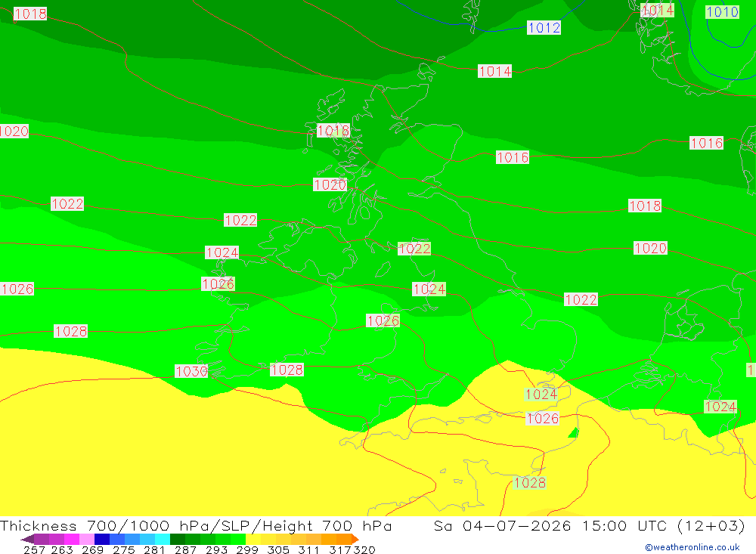This screenshot has height=554, width=756.
Task: Pick the darkest green legend swatch
Action: coord(178,539)
